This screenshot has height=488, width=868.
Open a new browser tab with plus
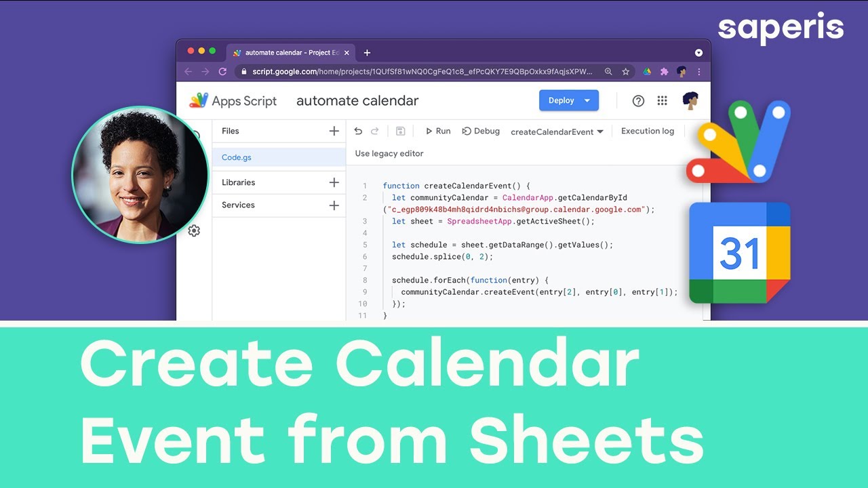pos(367,53)
